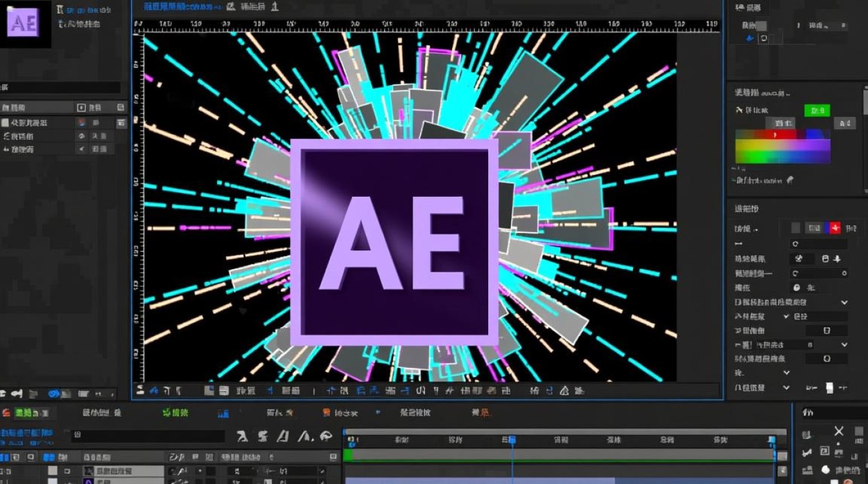
Task: Click the X icon in bottom-right panel
Action: pyautogui.click(x=838, y=431)
